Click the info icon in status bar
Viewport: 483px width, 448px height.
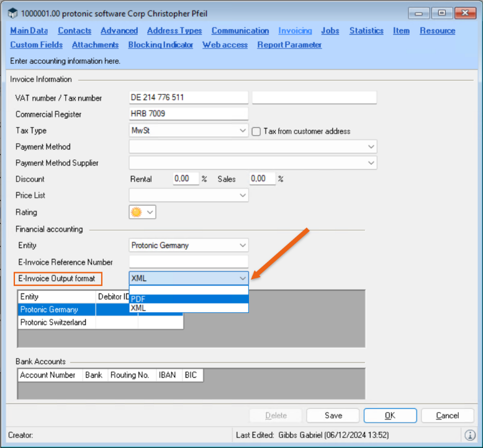click(x=470, y=435)
